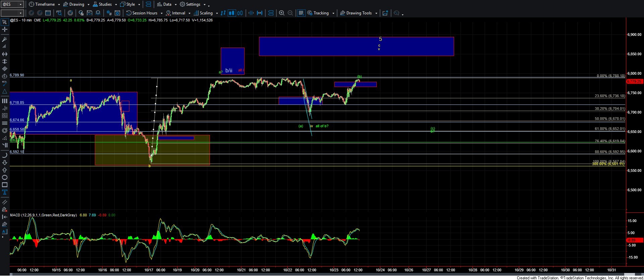Toggle the grid display button
The height and width of the screenshot is (280, 644).
(301, 13)
